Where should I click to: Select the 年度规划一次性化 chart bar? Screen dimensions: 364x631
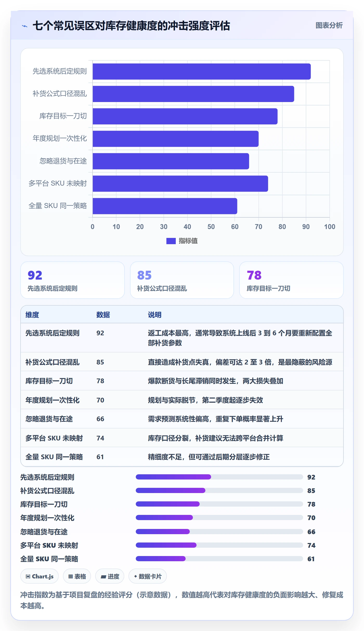pyautogui.click(x=175, y=139)
